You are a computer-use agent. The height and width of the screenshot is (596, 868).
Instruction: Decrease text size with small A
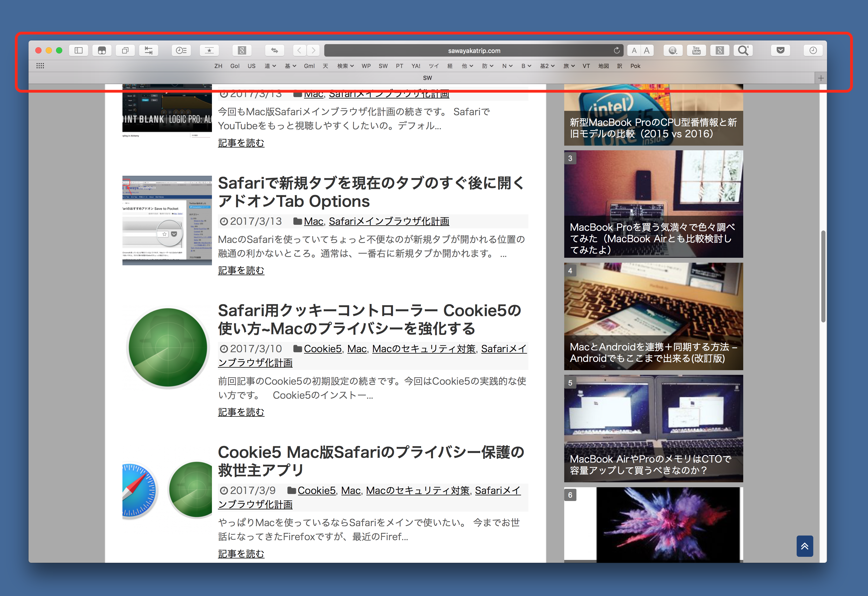(634, 50)
